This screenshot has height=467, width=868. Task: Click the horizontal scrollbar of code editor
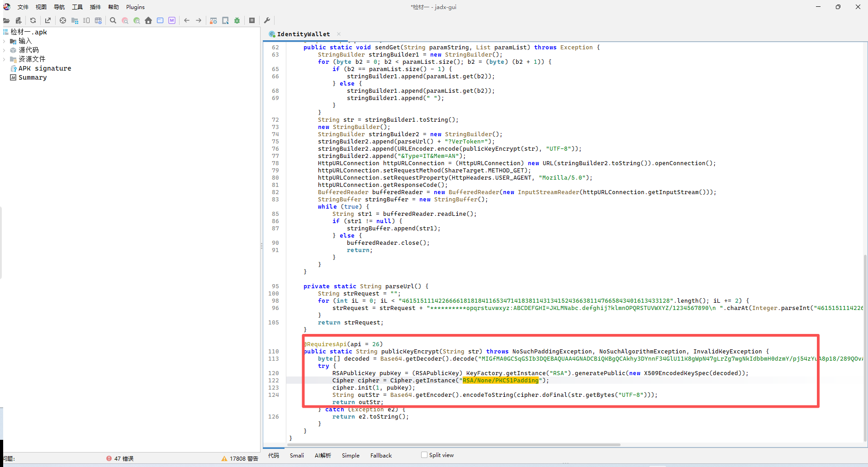454,445
